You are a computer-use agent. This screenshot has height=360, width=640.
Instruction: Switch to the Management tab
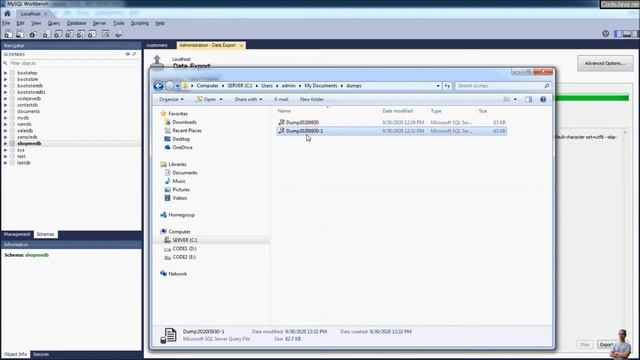tap(17, 234)
